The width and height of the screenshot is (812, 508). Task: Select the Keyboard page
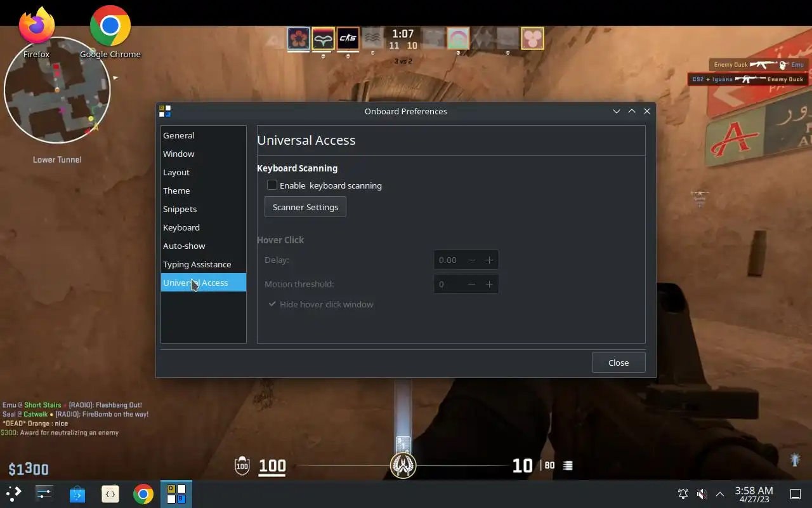(203, 227)
